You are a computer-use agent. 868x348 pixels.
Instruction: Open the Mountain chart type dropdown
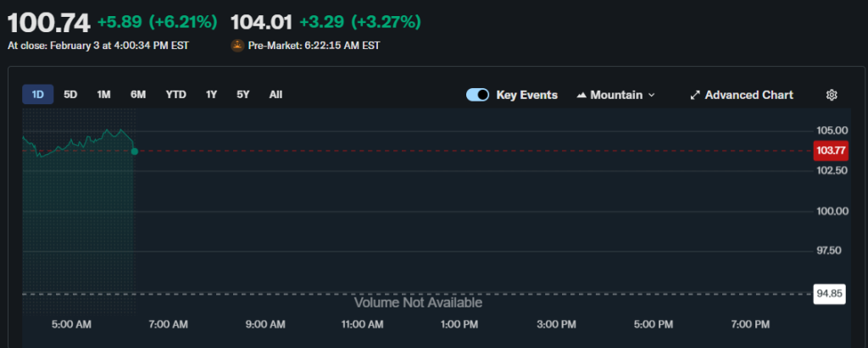pos(615,95)
